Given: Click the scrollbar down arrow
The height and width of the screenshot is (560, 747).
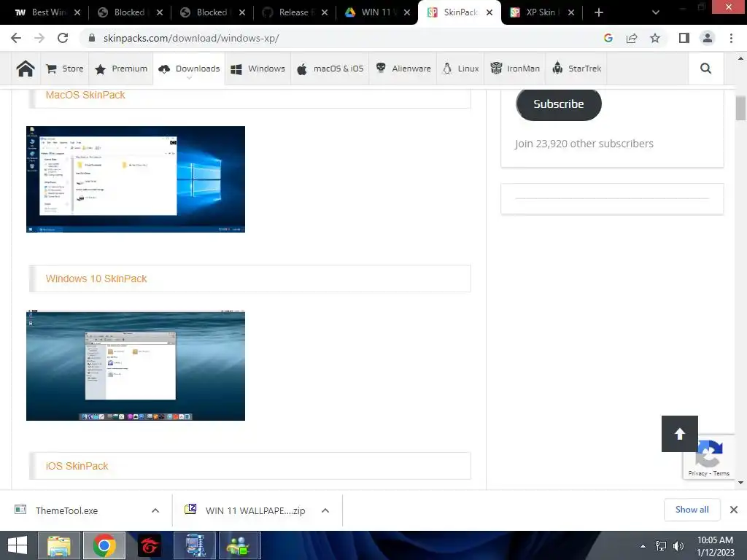Looking at the screenshot, I should [x=740, y=483].
